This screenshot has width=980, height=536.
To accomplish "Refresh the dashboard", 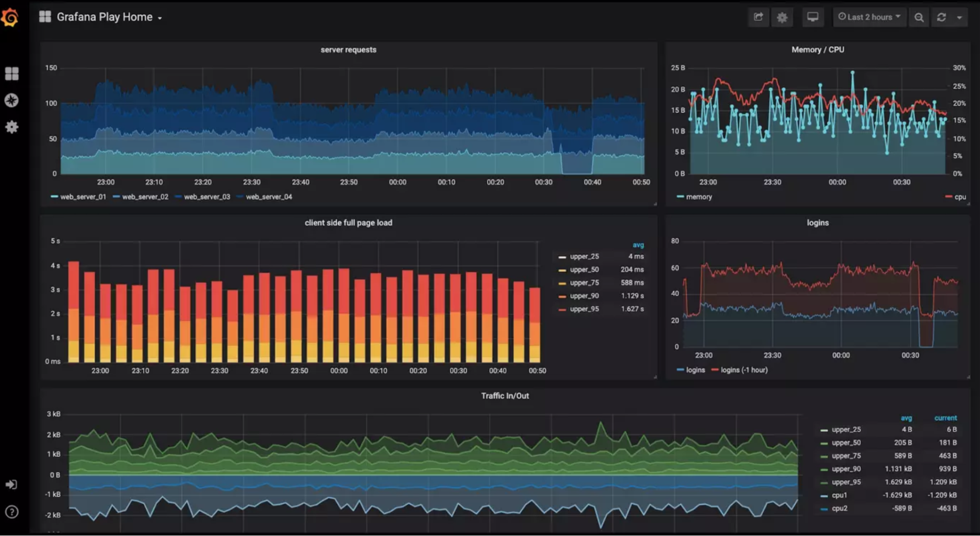I will (x=941, y=17).
